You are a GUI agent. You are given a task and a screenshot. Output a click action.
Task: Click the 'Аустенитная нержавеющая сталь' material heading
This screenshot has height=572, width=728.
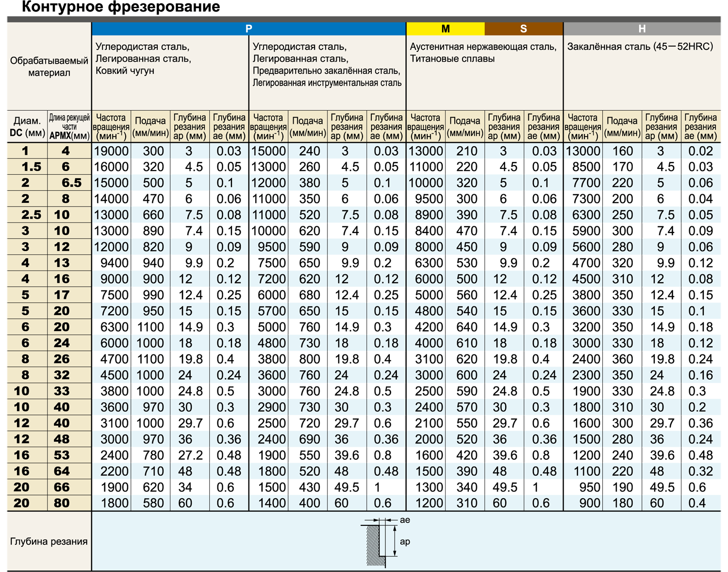point(482,47)
